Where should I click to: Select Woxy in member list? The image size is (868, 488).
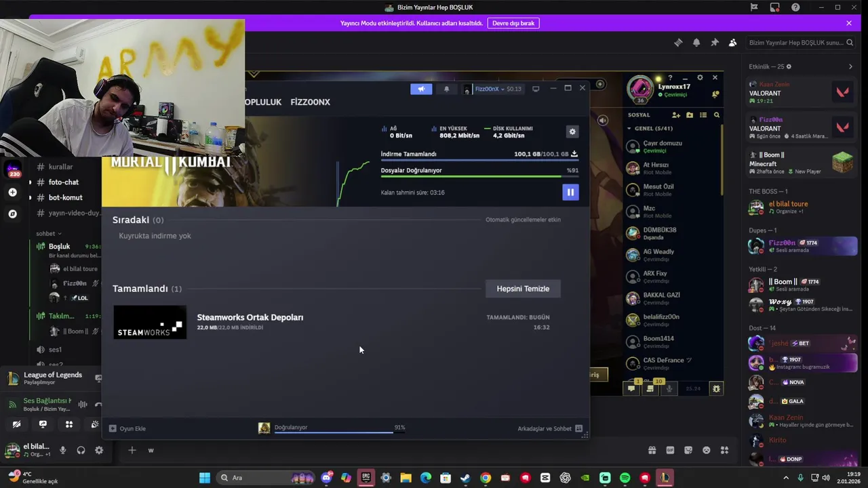802,305
